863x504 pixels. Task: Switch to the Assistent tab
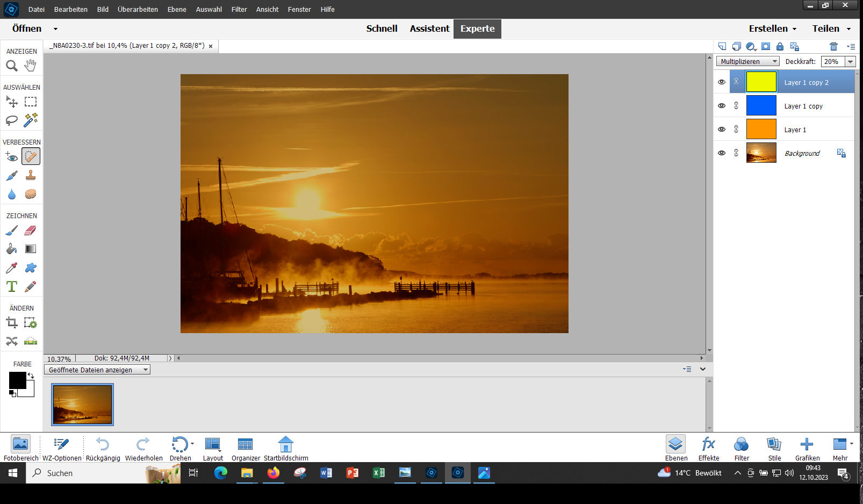point(429,28)
